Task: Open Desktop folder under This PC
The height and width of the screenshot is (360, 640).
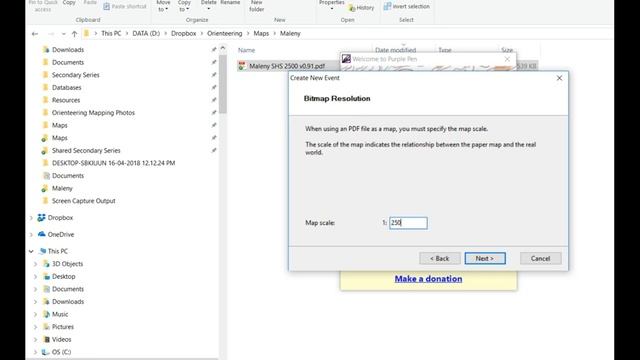Action: coord(63,277)
